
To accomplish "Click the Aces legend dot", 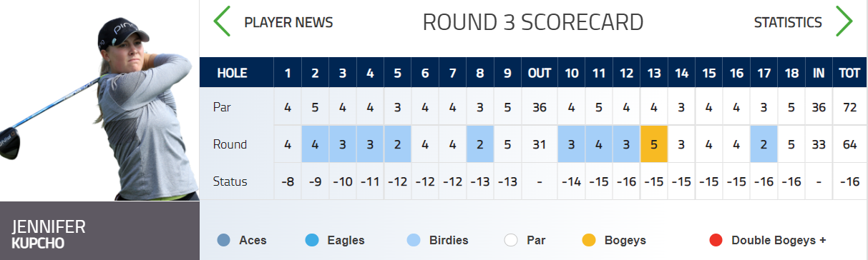I will point(223,240).
